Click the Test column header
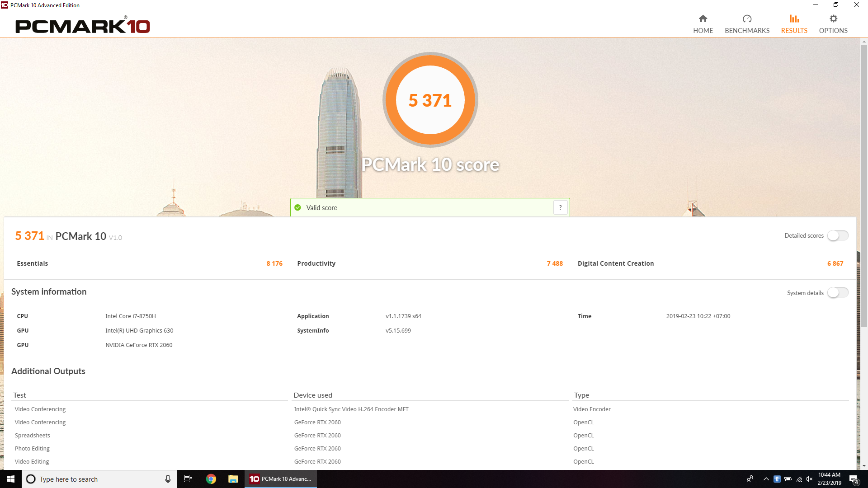The height and width of the screenshot is (488, 868). (19, 395)
